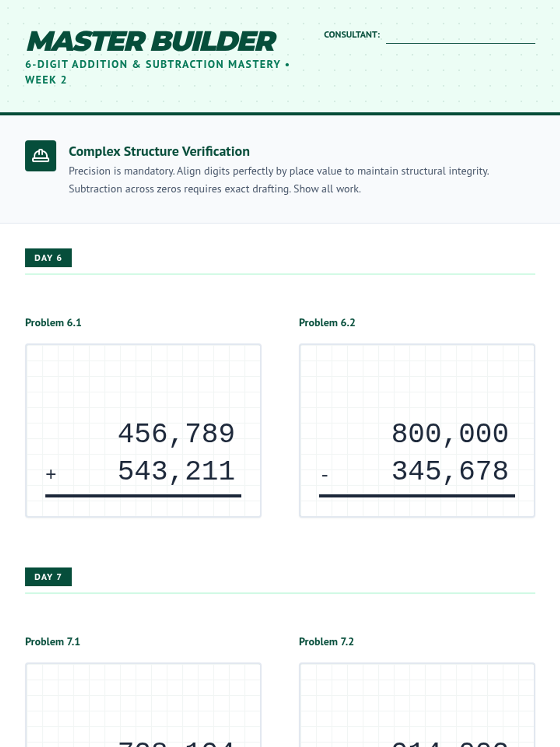Image resolution: width=560 pixels, height=747 pixels.
Task: Click the Consultant label
Action: point(352,35)
